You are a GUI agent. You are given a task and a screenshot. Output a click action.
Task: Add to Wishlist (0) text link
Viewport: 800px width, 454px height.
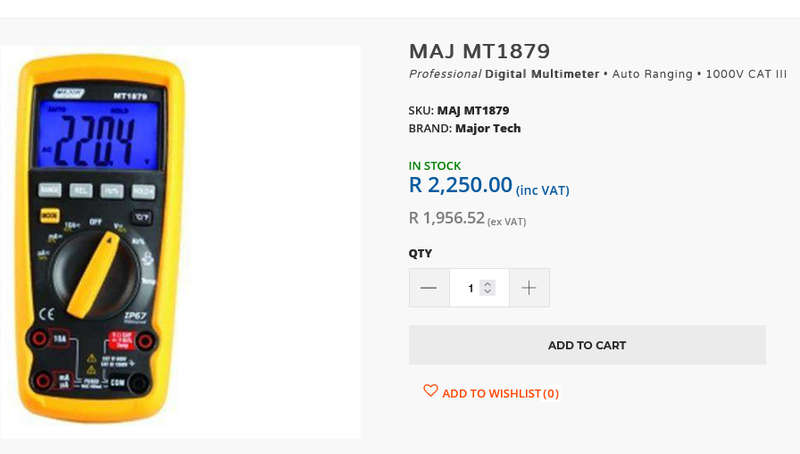pyautogui.click(x=501, y=394)
